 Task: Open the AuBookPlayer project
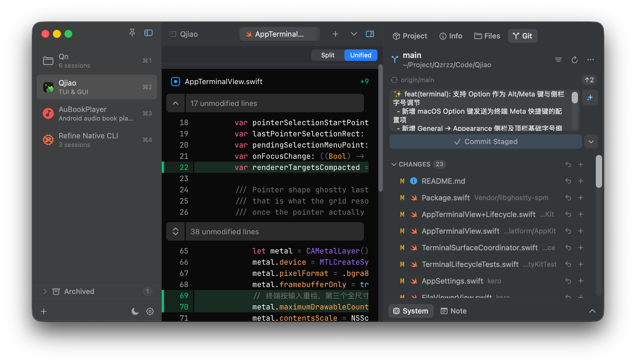coord(97,114)
